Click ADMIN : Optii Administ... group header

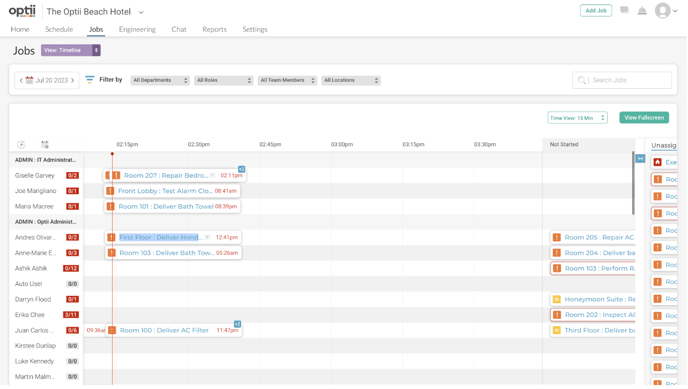(x=46, y=222)
